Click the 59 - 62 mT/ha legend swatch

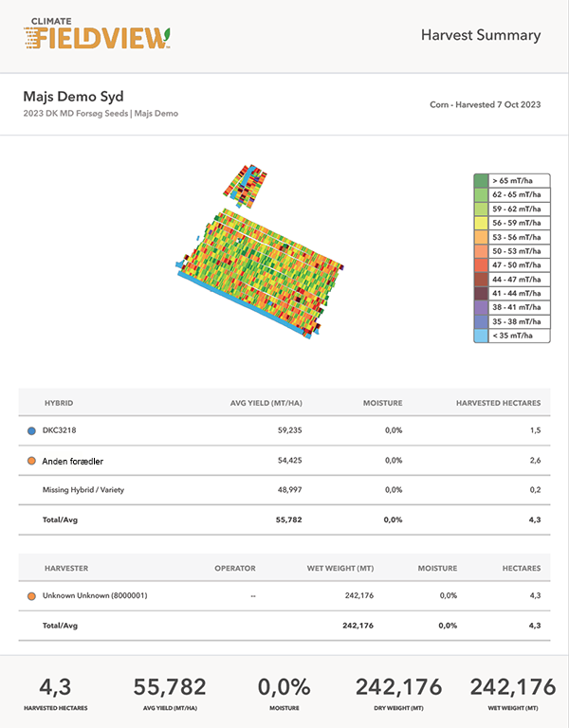pyautogui.click(x=481, y=209)
